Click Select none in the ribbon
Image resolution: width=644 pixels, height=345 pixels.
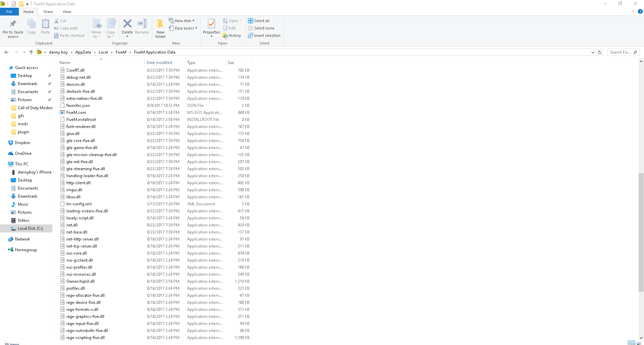pyautogui.click(x=261, y=28)
